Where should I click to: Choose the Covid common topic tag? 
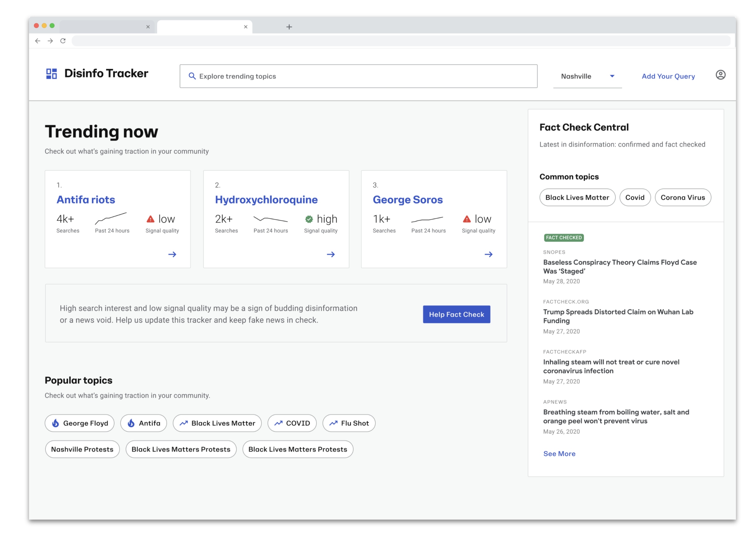coord(634,197)
